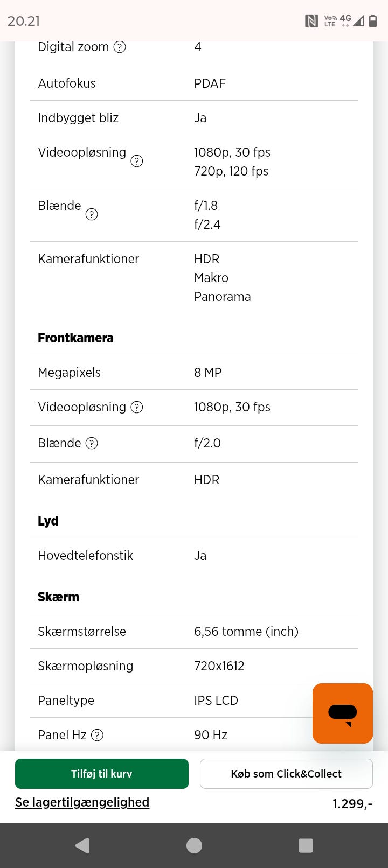Tap the Frontkamera section heading
The width and height of the screenshot is (388, 868).
pyautogui.click(x=75, y=338)
